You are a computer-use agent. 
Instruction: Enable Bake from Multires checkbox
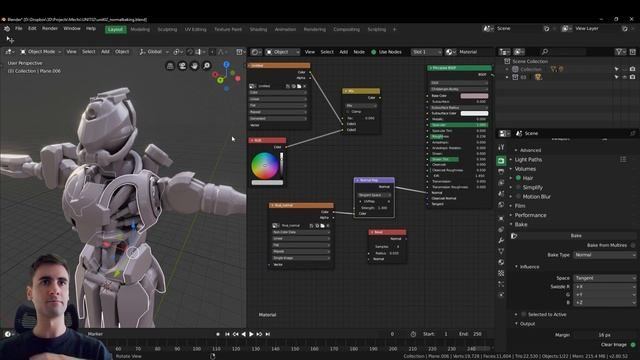tap(633, 245)
